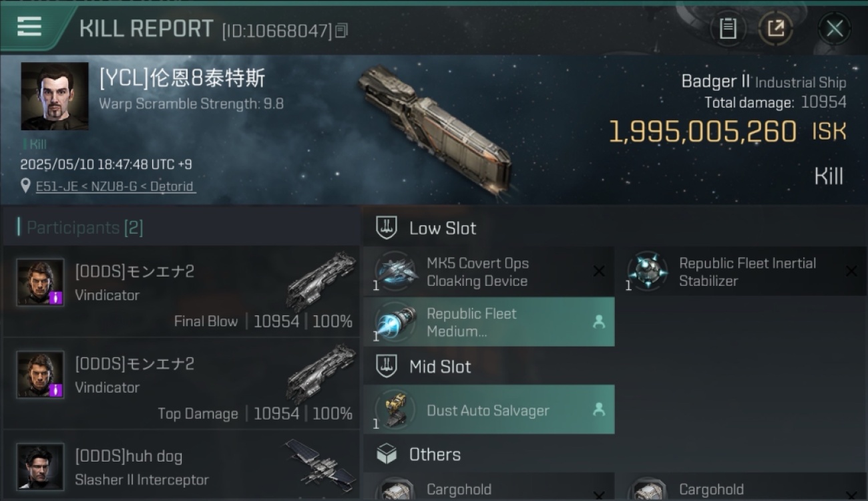Select MK5 Covert Ops Cloaking Device icon

(x=396, y=272)
